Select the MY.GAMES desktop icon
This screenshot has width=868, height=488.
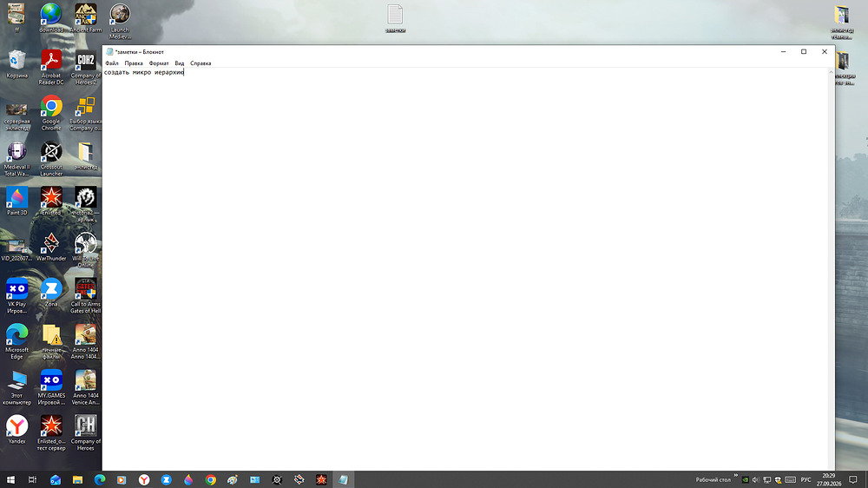point(51,388)
